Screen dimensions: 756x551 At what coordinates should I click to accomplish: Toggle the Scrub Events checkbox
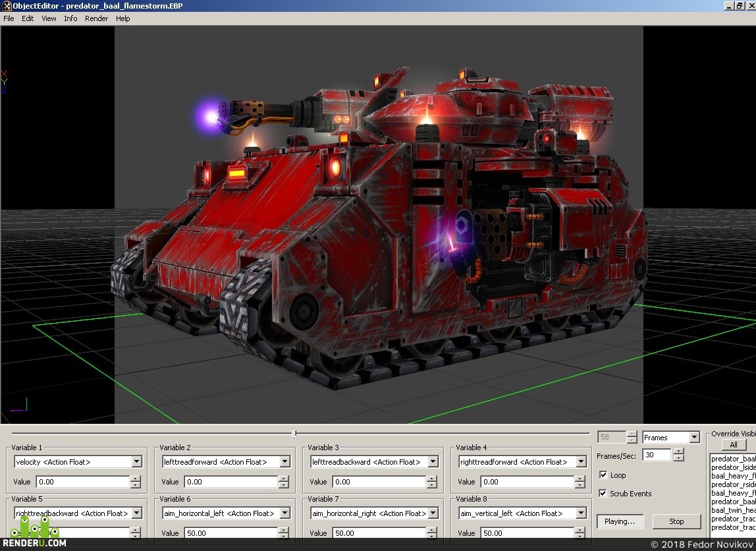603,493
